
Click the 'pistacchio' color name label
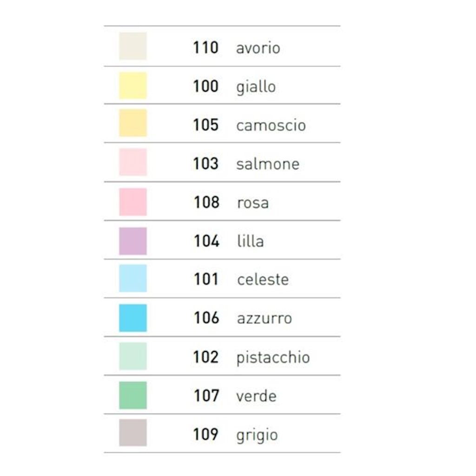(273, 357)
